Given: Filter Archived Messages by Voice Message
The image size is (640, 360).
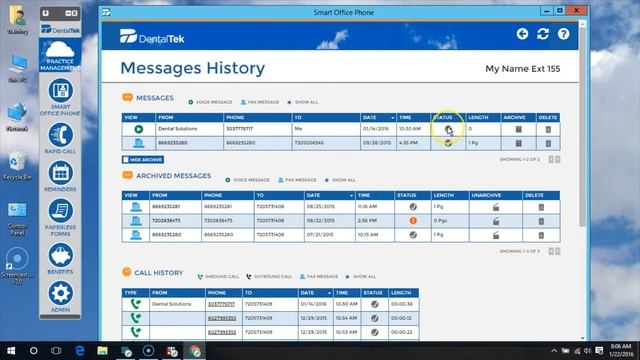Looking at the screenshot, I should tap(247, 180).
